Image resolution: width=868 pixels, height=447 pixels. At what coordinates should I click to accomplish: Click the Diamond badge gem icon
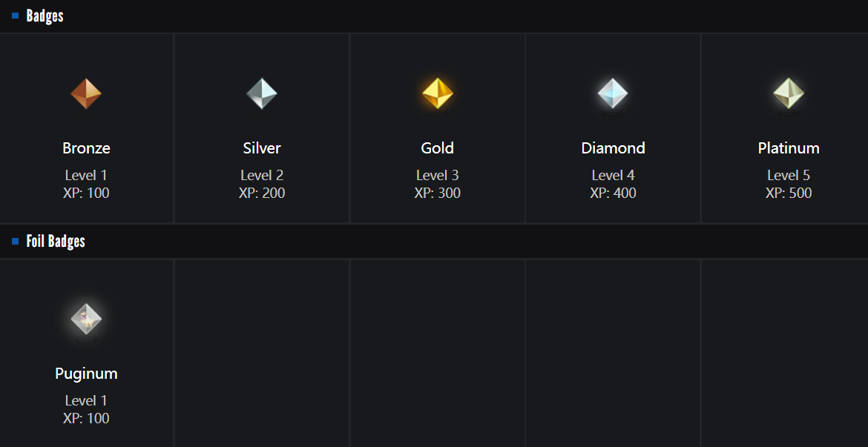click(x=613, y=93)
